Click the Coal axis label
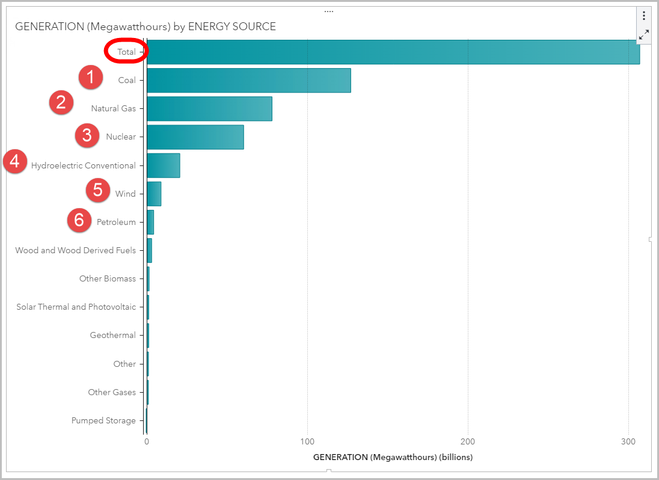Screen dimensions: 659x480 point(127,80)
